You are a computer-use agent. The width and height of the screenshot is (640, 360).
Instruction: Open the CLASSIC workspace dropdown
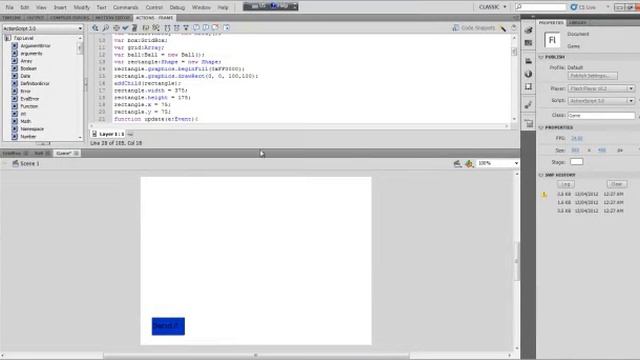coord(493,7)
